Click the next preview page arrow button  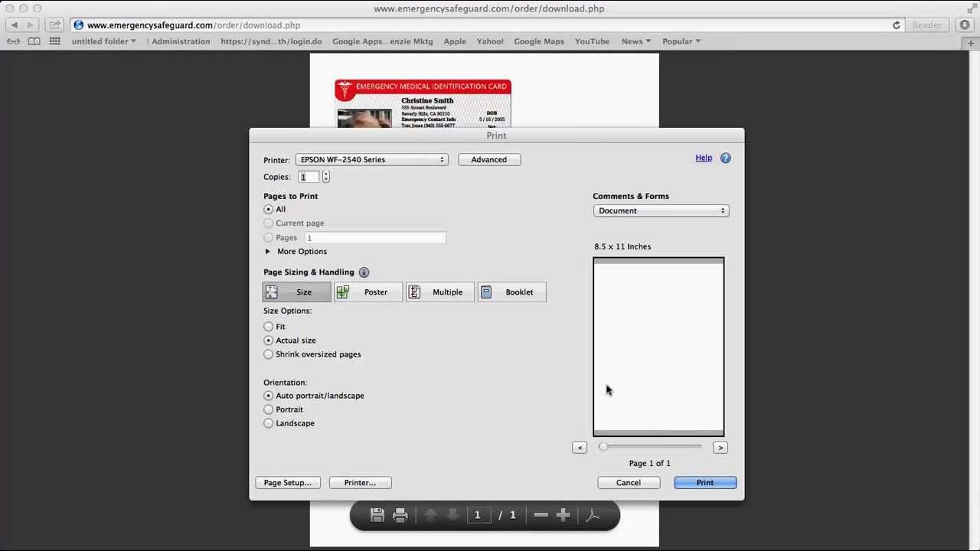720,448
